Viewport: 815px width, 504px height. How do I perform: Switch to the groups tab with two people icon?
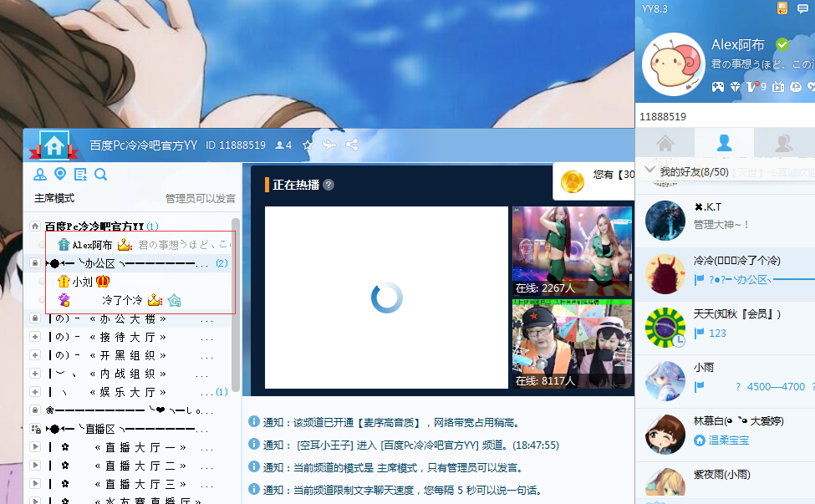click(x=783, y=142)
